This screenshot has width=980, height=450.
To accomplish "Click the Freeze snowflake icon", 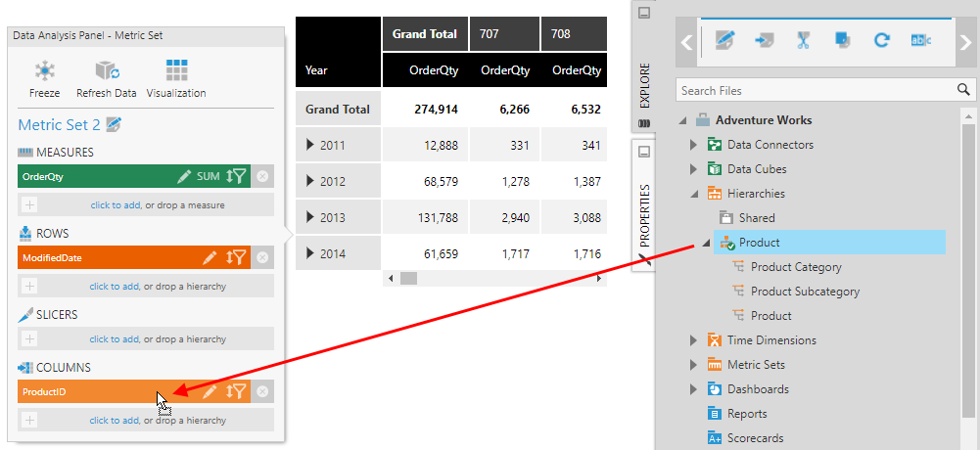I will point(44,71).
